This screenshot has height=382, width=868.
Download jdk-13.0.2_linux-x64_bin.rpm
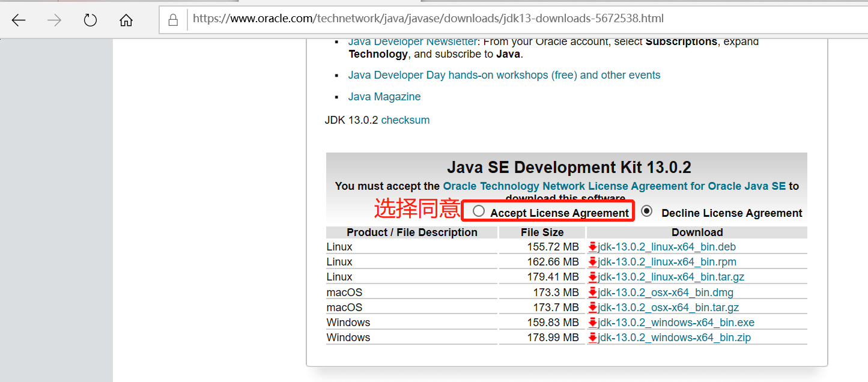point(667,262)
